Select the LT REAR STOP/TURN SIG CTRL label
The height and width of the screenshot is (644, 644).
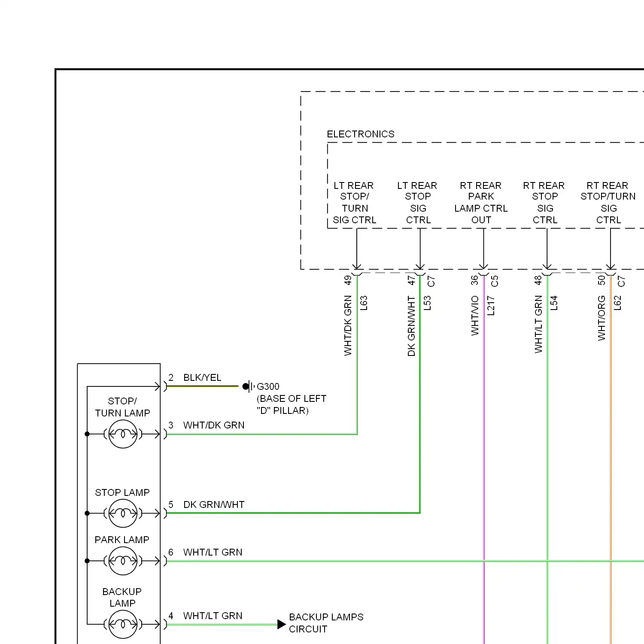coord(354,203)
